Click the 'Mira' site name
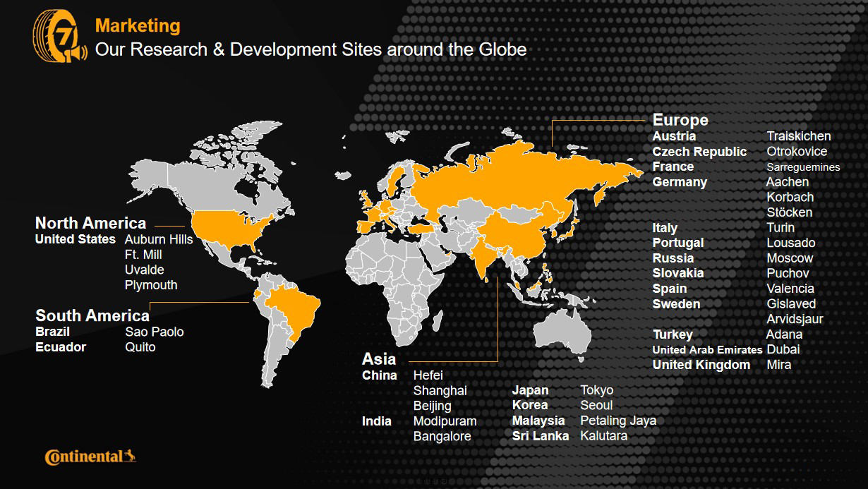 tap(779, 365)
